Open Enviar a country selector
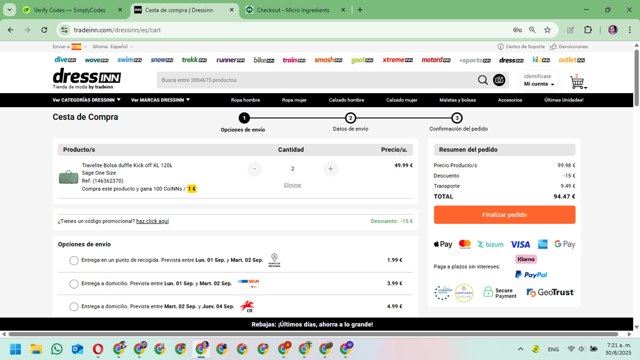The width and height of the screenshot is (640, 360). 70,47
